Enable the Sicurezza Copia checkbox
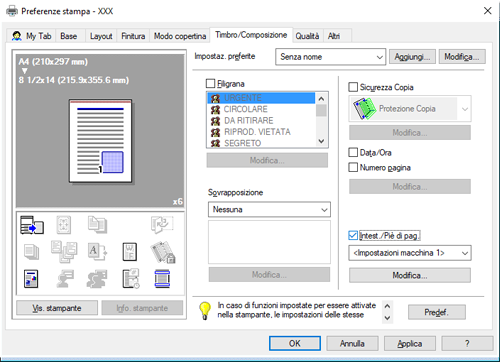500x362 pixels. pos(353,87)
